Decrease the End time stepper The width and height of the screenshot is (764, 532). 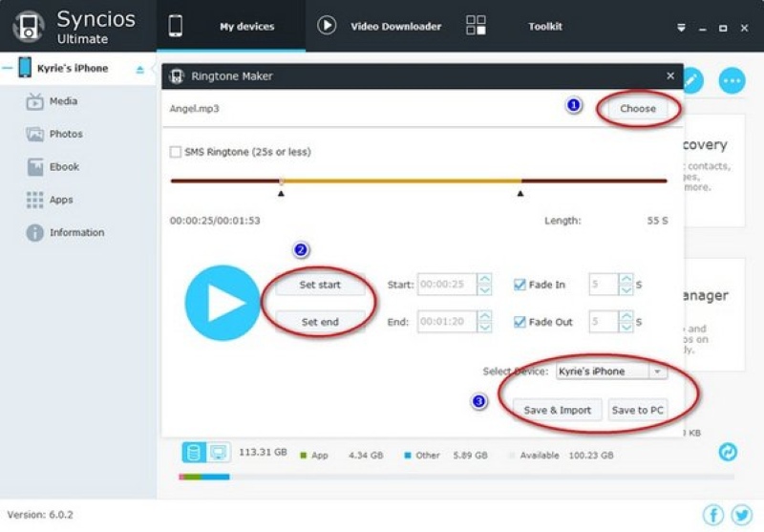[484, 328]
